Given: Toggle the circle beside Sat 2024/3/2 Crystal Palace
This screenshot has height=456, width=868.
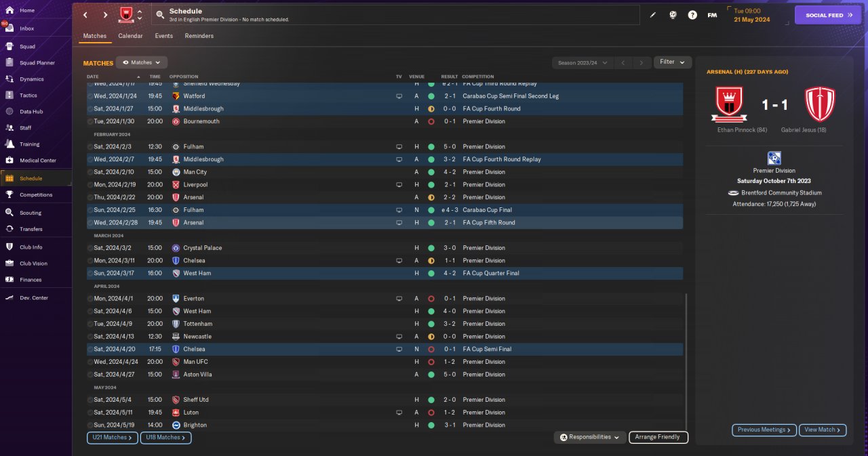Looking at the screenshot, I should point(90,248).
